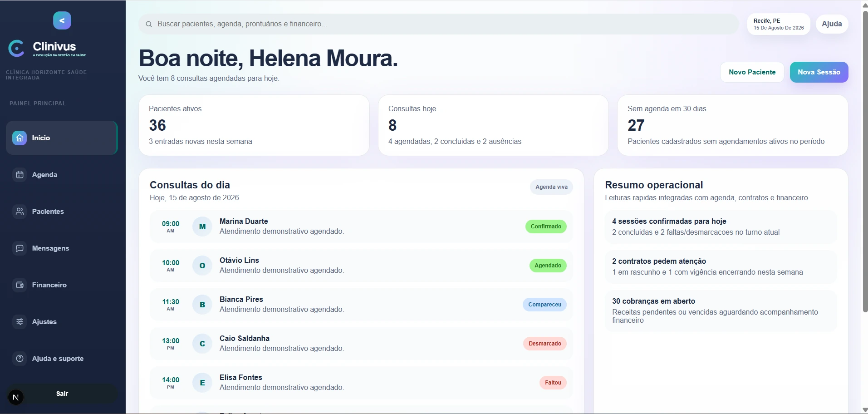Image resolution: width=868 pixels, height=414 pixels.
Task: Click the 09:00 AM appointment time
Action: coord(171,227)
